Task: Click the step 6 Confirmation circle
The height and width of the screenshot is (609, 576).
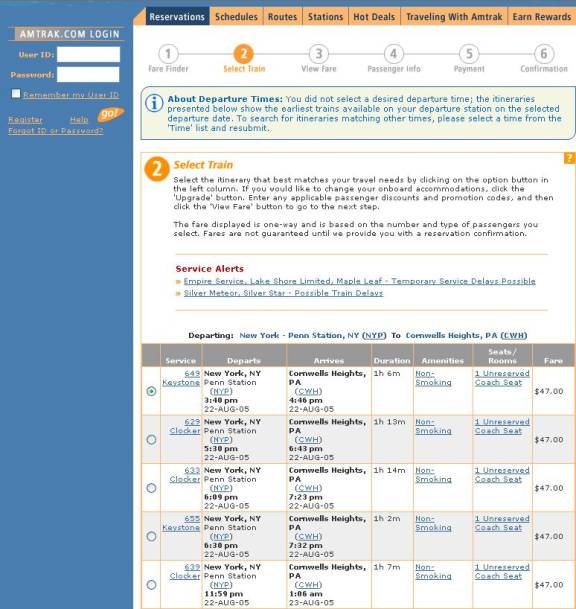Action: (544, 54)
